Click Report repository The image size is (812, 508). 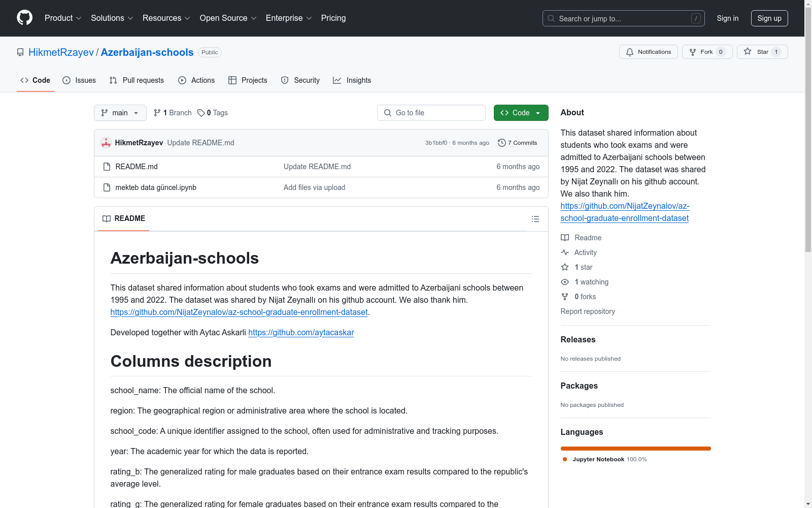(x=588, y=311)
